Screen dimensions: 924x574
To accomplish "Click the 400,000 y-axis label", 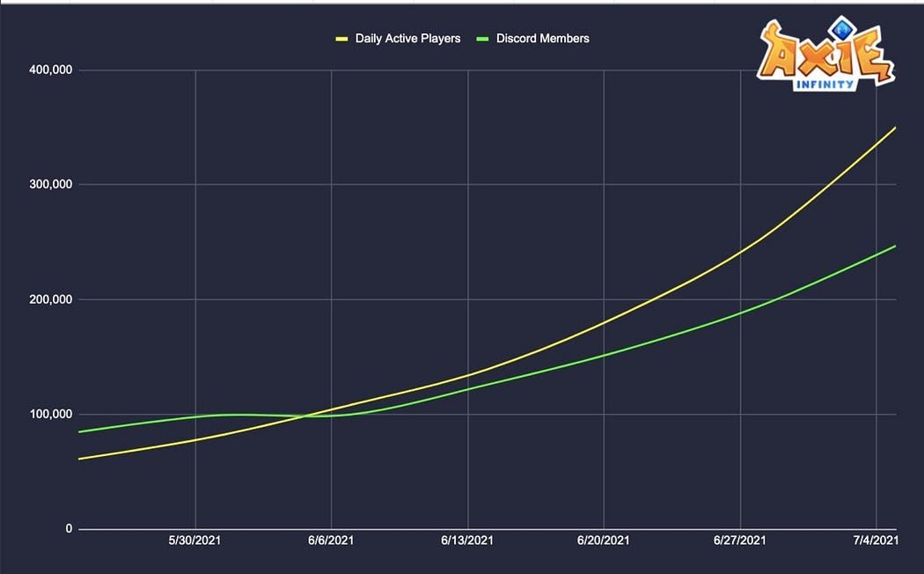I will [x=51, y=70].
